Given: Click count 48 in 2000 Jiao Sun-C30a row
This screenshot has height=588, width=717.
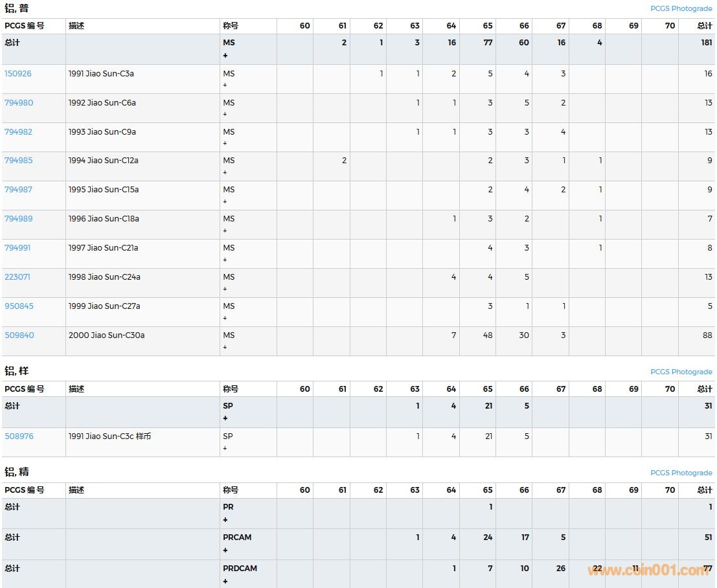Looking at the screenshot, I should tap(487, 335).
